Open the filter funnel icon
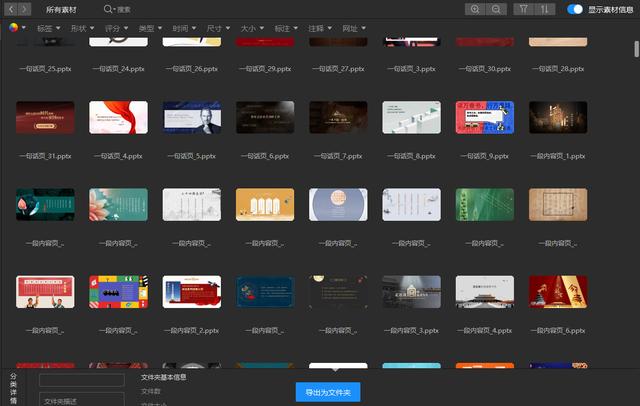This screenshot has width=640, height=406. click(x=524, y=9)
